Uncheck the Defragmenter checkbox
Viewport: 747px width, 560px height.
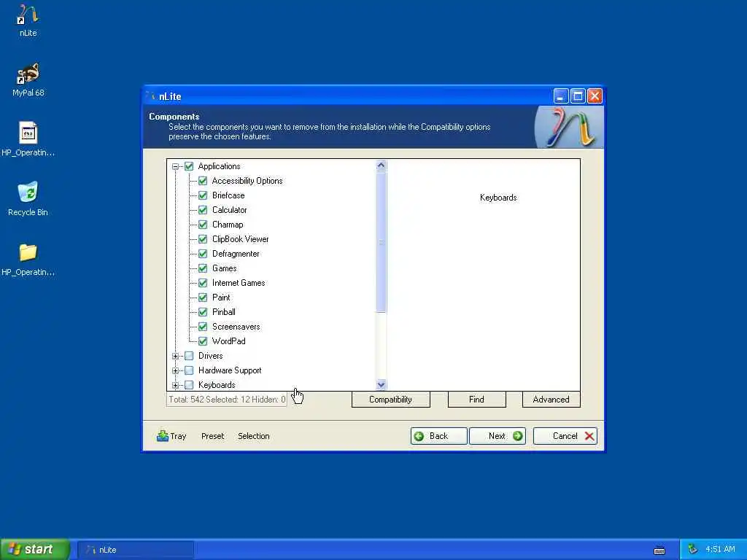[x=203, y=254]
